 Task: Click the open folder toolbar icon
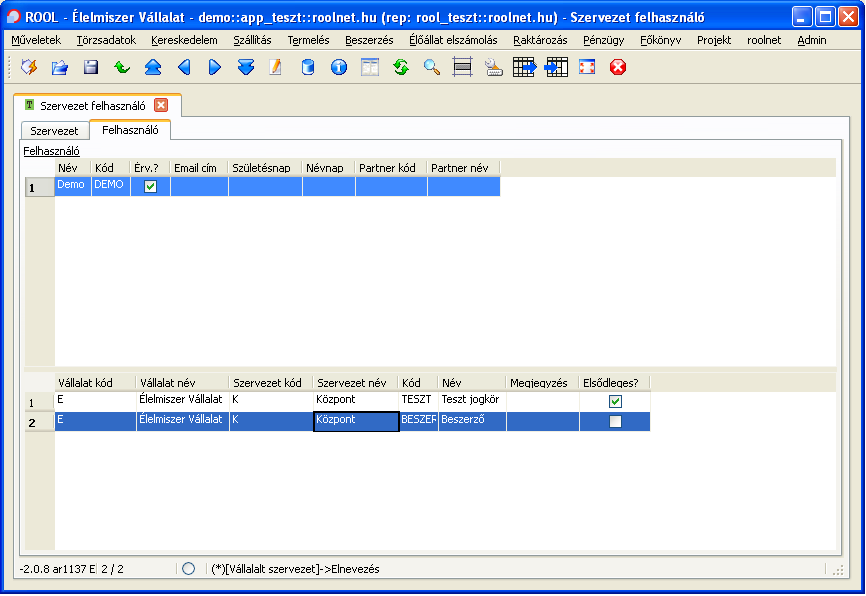pyautogui.click(x=60, y=67)
